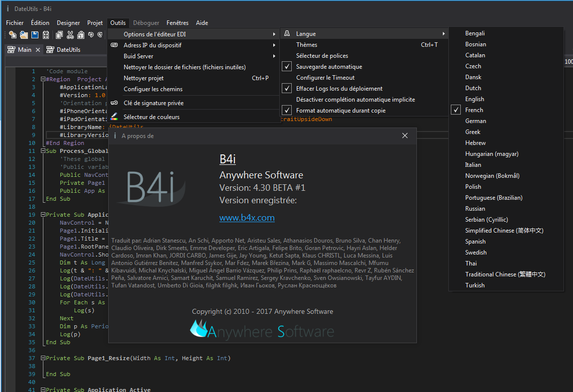This screenshot has width=573, height=392.
Task: Click the module icon on Main tab
Action: (x=11, y=50)
